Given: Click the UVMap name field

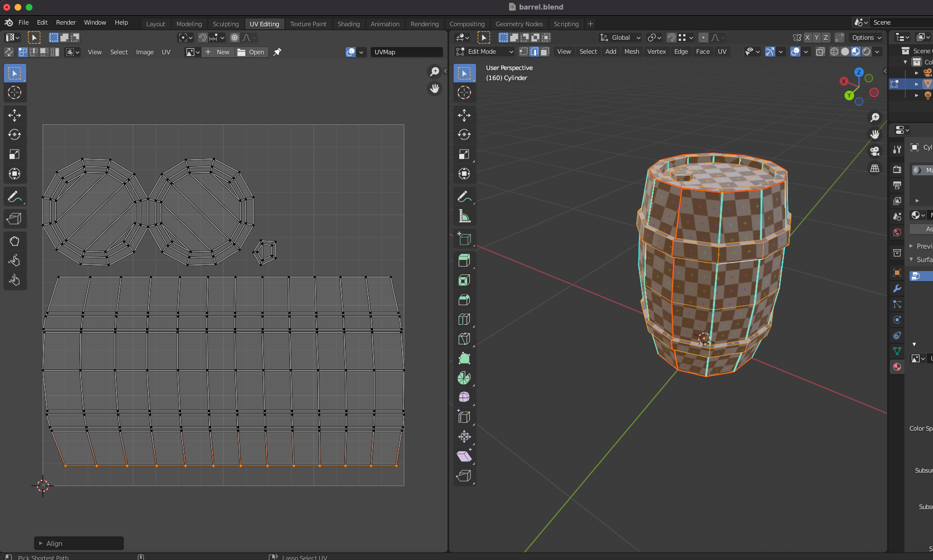Looking at the screenshot, I should pos(407,52).
